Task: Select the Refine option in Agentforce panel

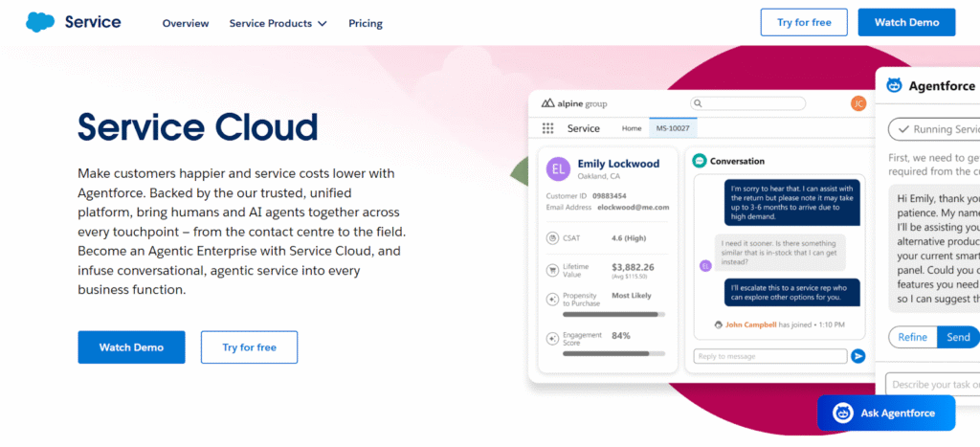Action: [912, 337]
